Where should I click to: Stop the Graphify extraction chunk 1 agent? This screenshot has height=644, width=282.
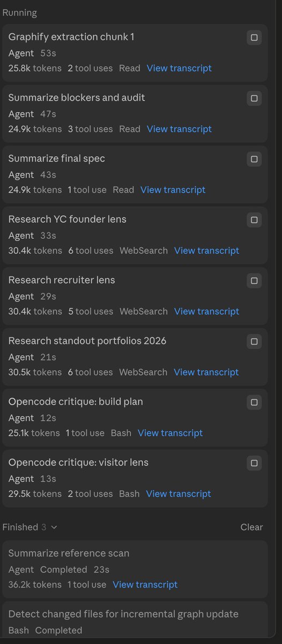pyautogui.click(x=254, y=38)
